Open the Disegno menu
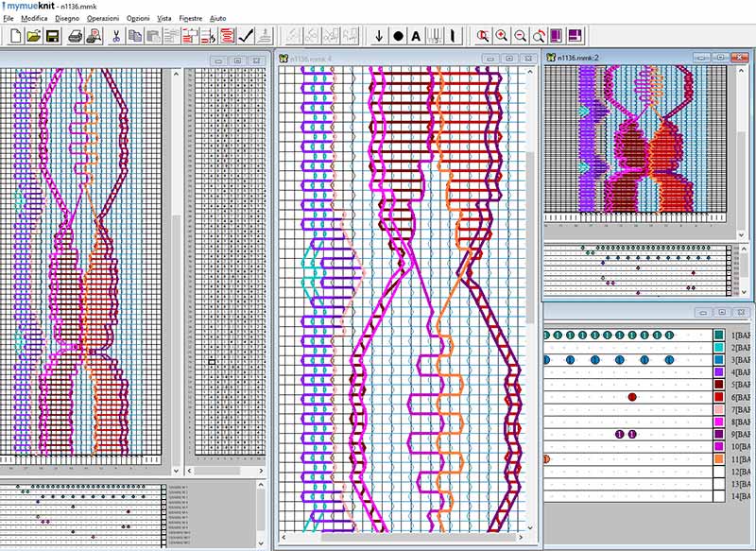This screenshot has width=756, height=551. coord(67,18)
